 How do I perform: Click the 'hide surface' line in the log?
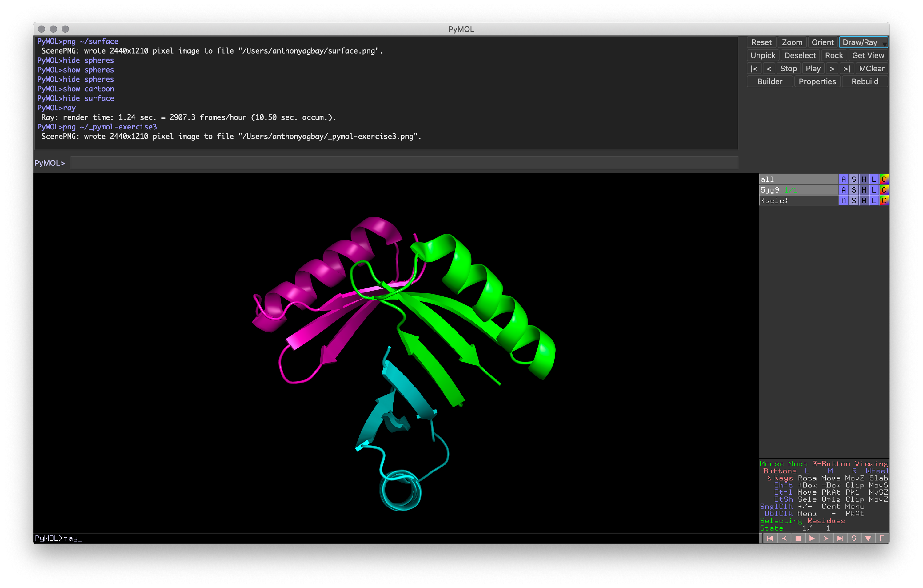[x=75, y=98]
